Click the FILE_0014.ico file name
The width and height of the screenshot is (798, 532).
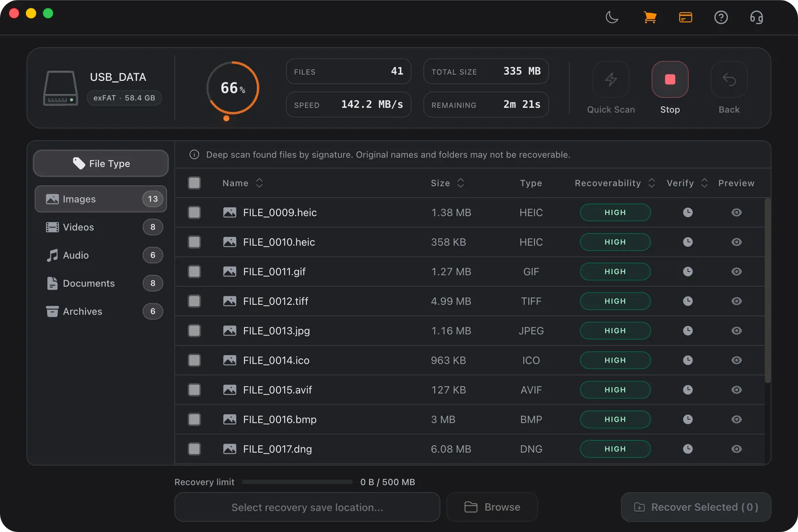(x=276, y=360)
